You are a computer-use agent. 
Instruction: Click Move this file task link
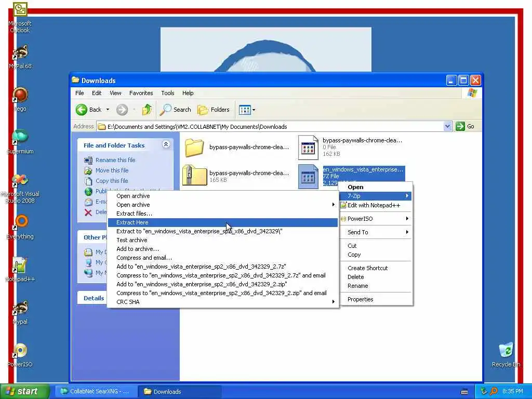112,170
